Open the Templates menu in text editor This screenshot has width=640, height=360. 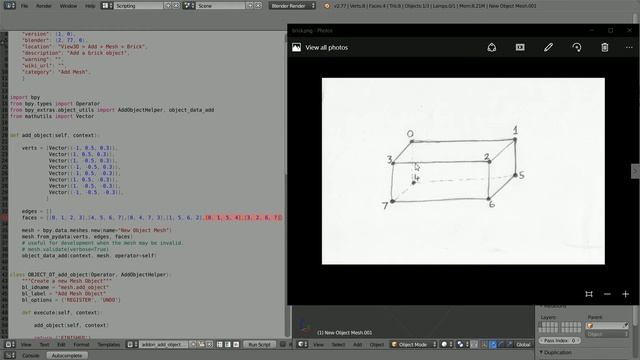click(109, 344)
